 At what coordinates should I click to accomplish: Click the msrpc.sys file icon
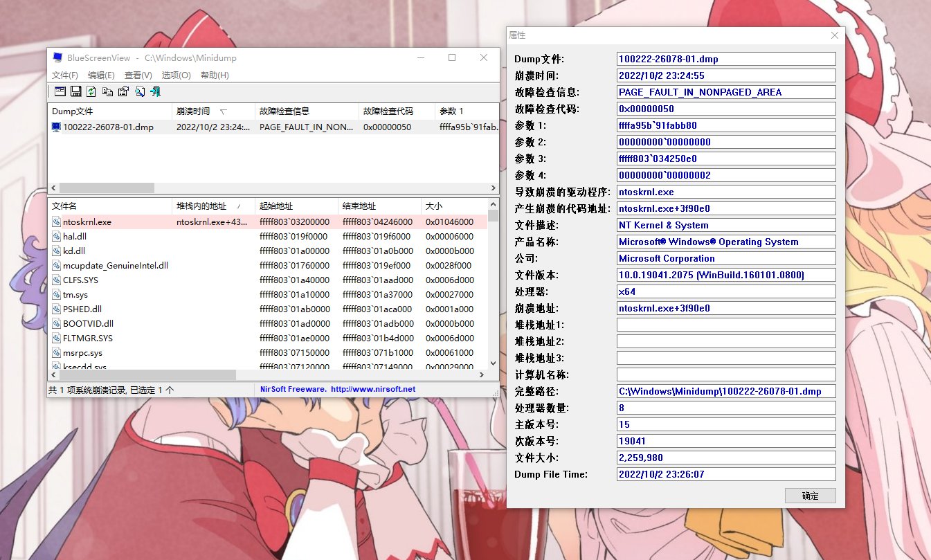56,353
